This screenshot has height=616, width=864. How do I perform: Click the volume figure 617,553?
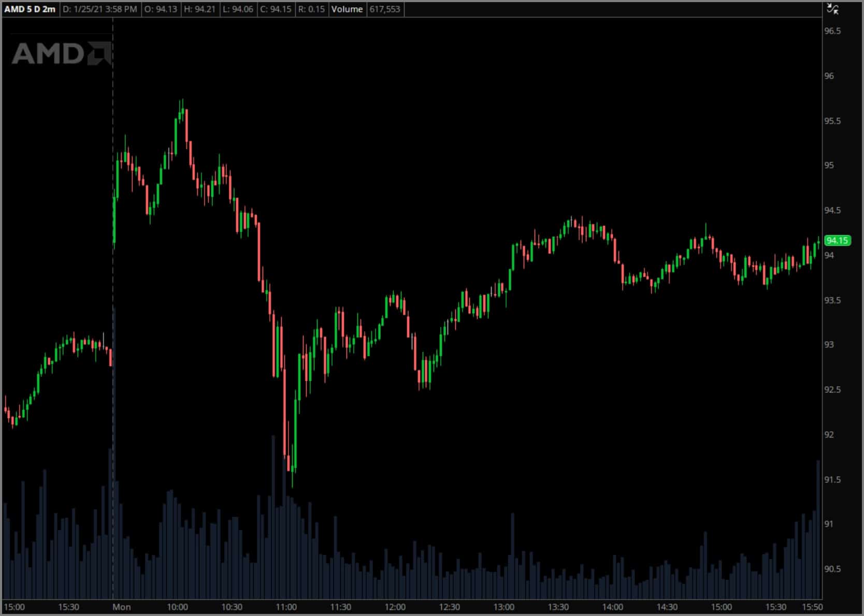click(385, 9)
